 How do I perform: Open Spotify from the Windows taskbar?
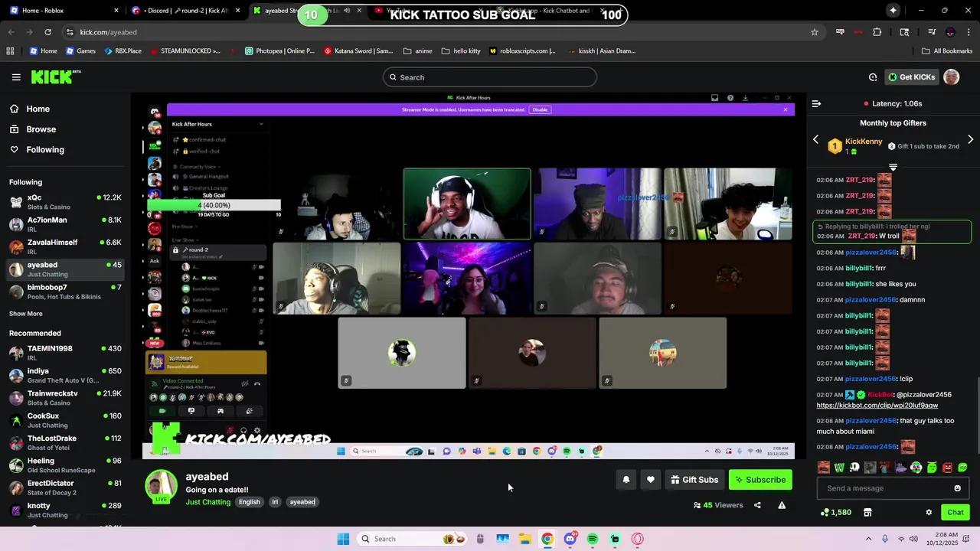pos(593,539)
